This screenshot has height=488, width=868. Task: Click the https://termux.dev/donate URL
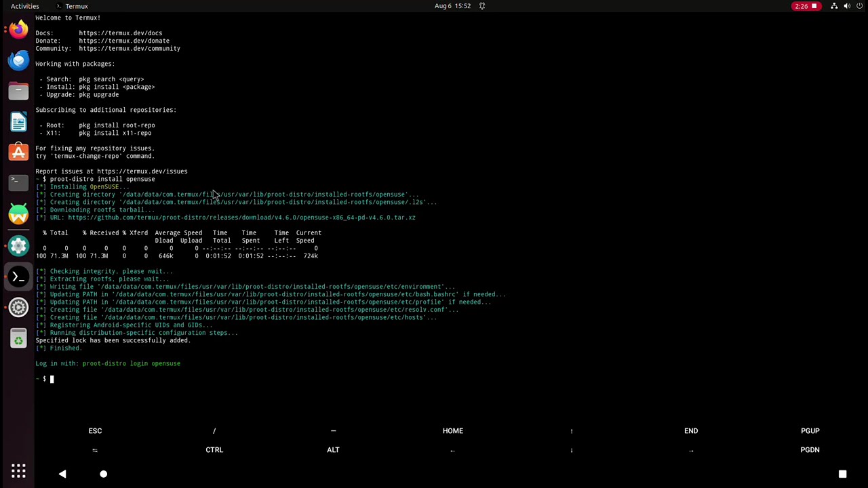click(124, 41)
